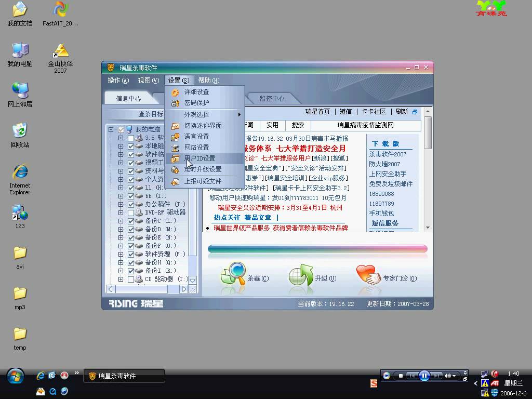532x399 pixels.
Task: Choose 定时升级设置 menu entry
Action: 204,169
